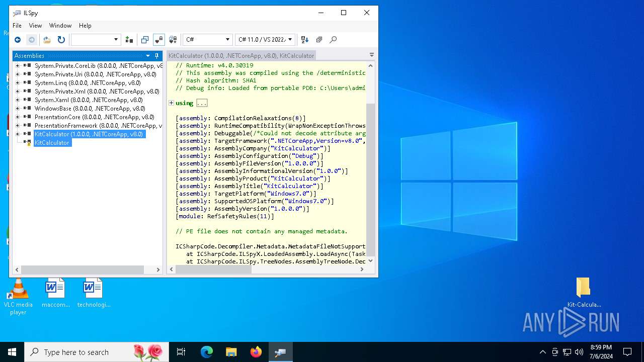Click the manage assembly lists icon

coord(129,40)
